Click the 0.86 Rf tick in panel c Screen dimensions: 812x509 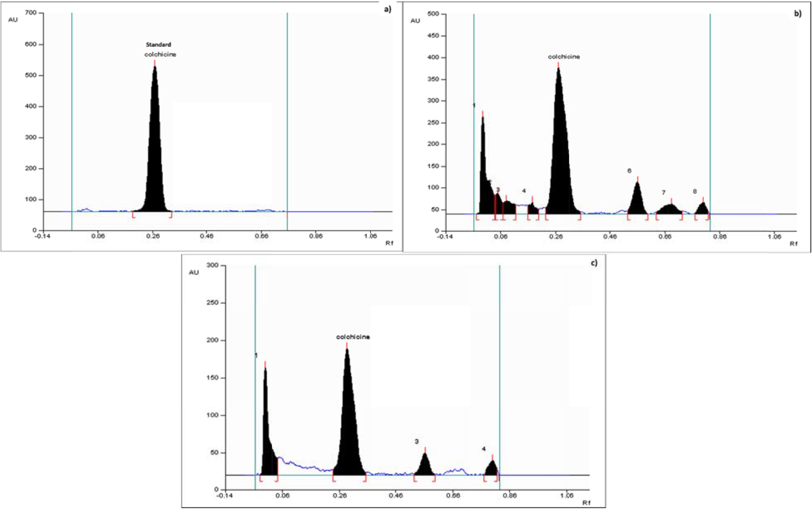[x=510, y=496]
